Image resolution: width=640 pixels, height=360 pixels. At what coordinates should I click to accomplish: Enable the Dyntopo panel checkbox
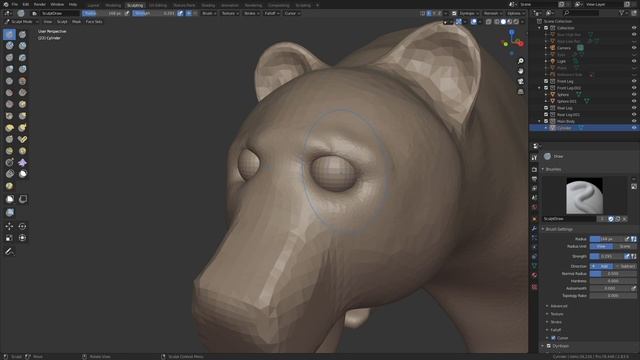pos(549,346)
